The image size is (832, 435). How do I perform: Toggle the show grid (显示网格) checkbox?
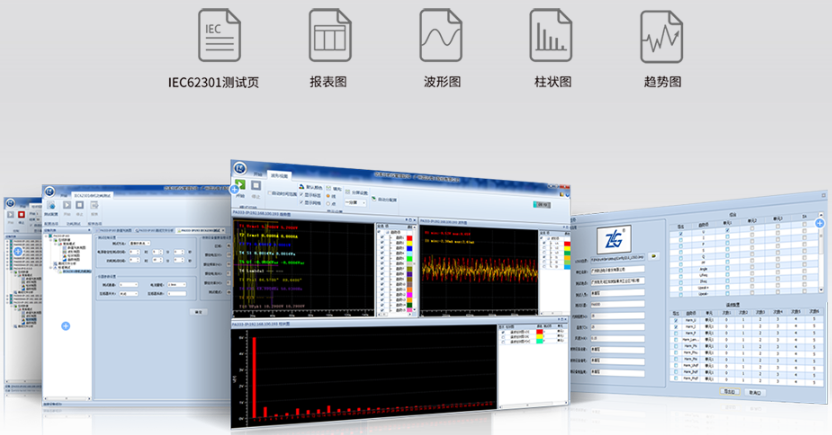[x=301, y=202]
